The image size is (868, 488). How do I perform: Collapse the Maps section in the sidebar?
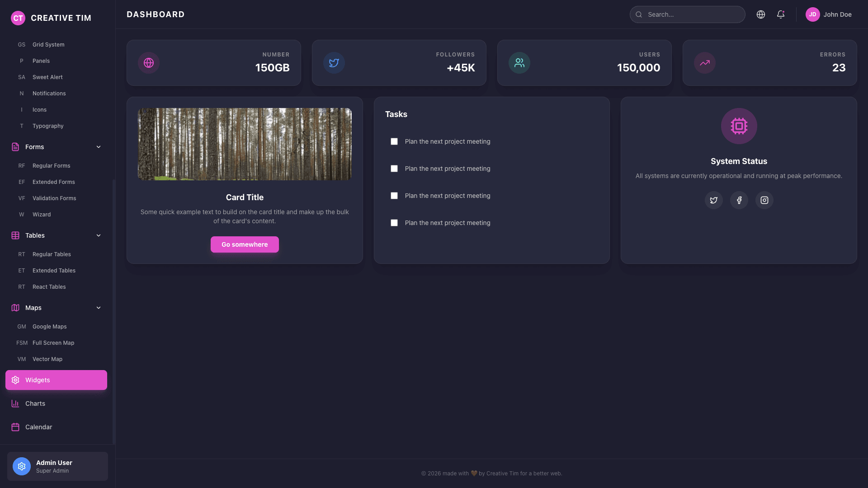99,308
